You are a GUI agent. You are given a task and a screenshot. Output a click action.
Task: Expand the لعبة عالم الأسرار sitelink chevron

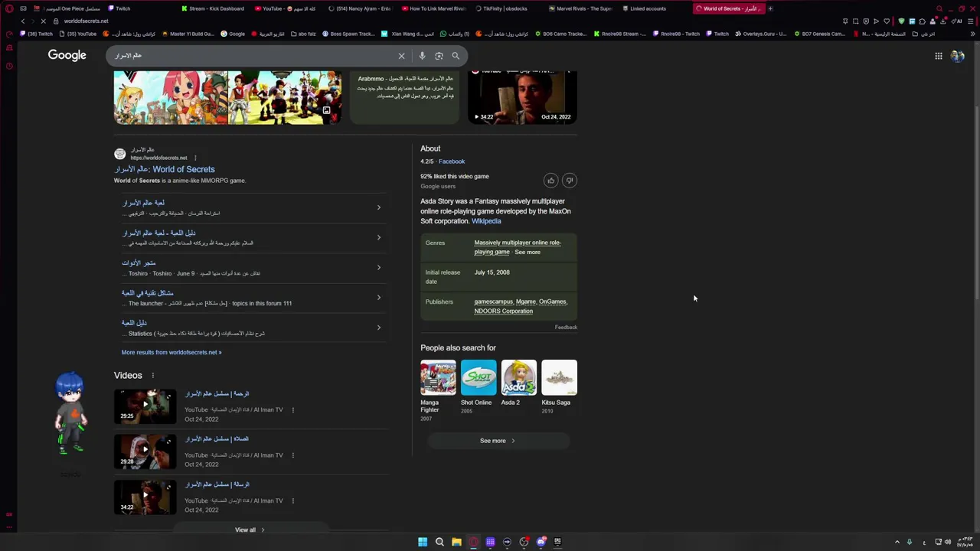tap(378, 207)
